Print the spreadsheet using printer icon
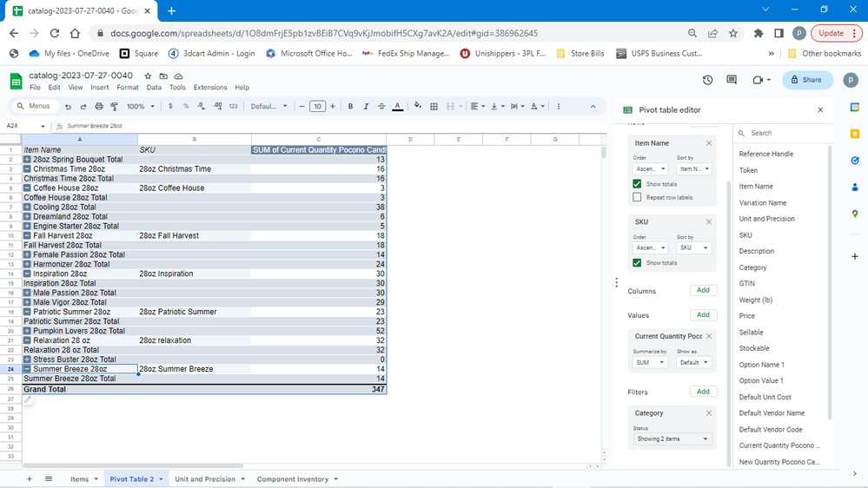This screenshot has height=488, width=868. click(x=98, y=106)
